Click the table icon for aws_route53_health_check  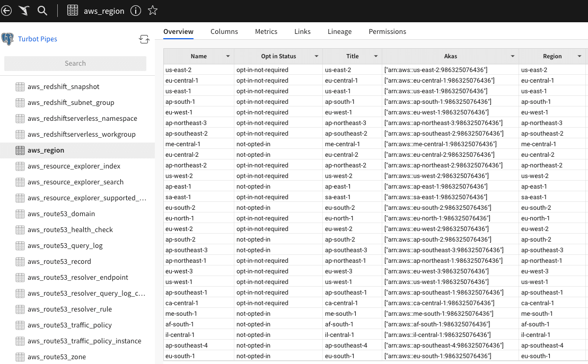[20, 230]
